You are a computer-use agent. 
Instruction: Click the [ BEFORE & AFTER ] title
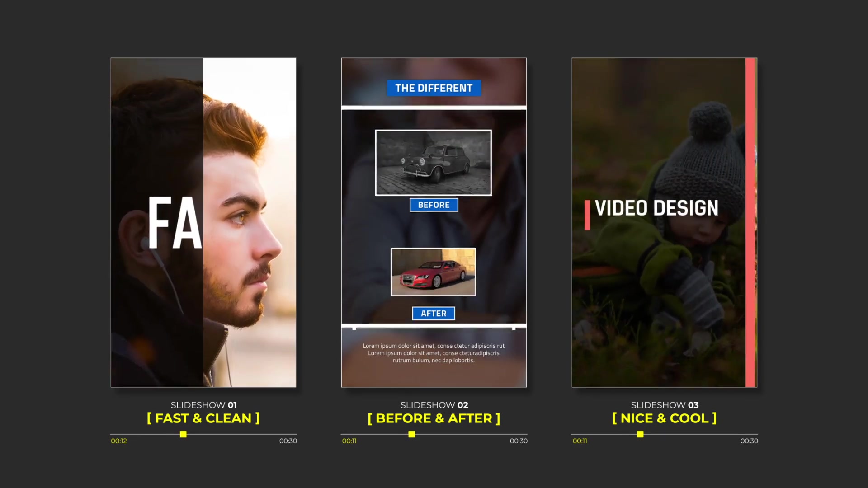pos(434,418)
